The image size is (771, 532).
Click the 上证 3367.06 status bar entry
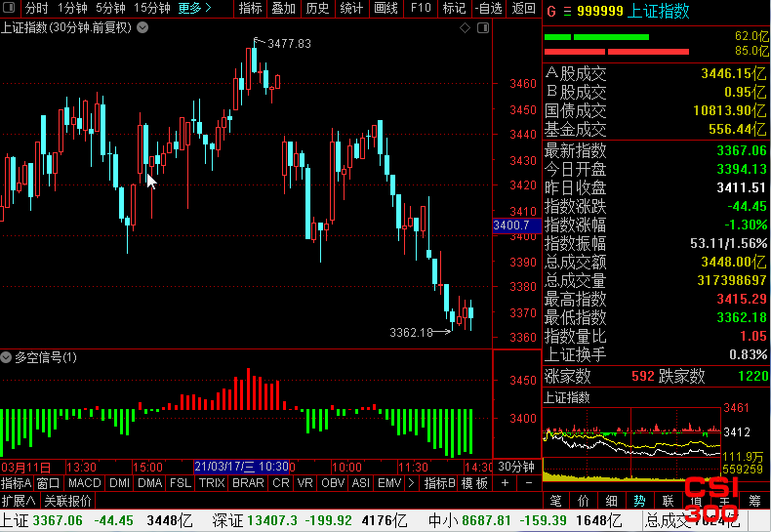click(97, 520)
